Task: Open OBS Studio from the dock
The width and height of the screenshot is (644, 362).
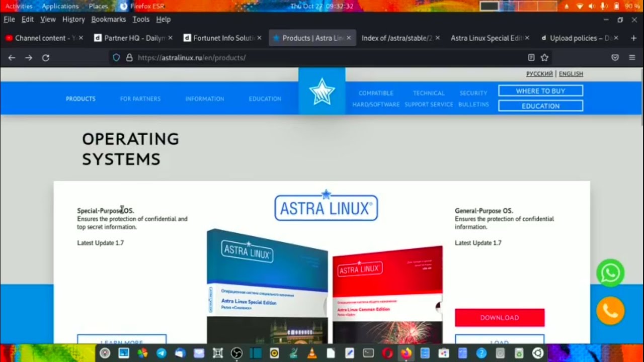Action: 236,353
